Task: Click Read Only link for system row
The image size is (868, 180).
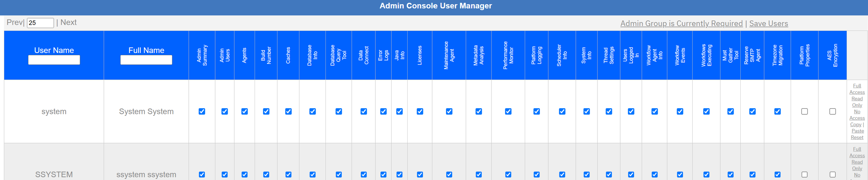Action: pos(857,102)
